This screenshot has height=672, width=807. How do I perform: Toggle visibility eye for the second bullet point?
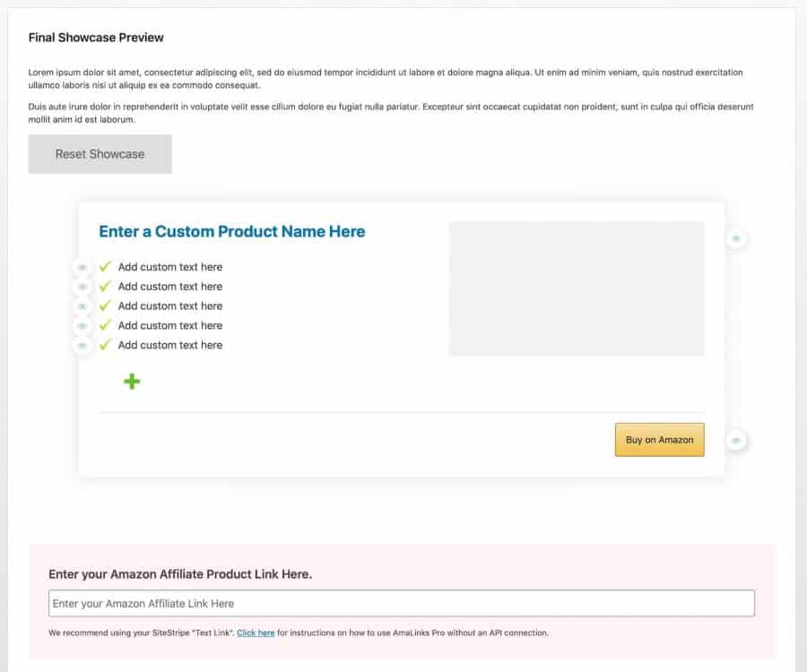(x=82, y=287)
